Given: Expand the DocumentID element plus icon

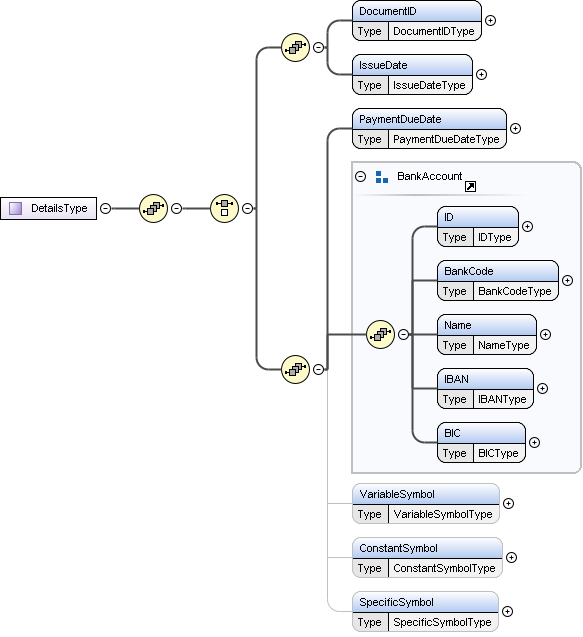Looking at the screenshot, I should [490, 20].
